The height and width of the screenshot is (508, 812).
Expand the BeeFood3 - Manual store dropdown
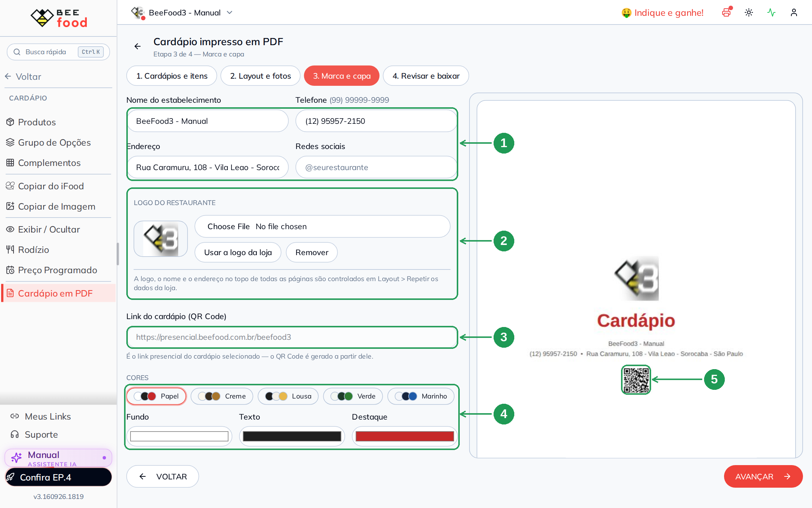coord(182,13)
